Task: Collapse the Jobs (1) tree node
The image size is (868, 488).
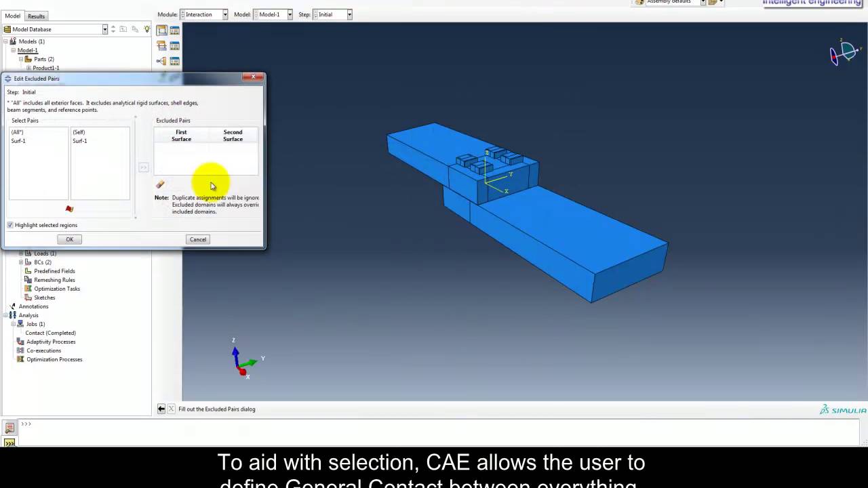Action: click(x=13, y=324)
